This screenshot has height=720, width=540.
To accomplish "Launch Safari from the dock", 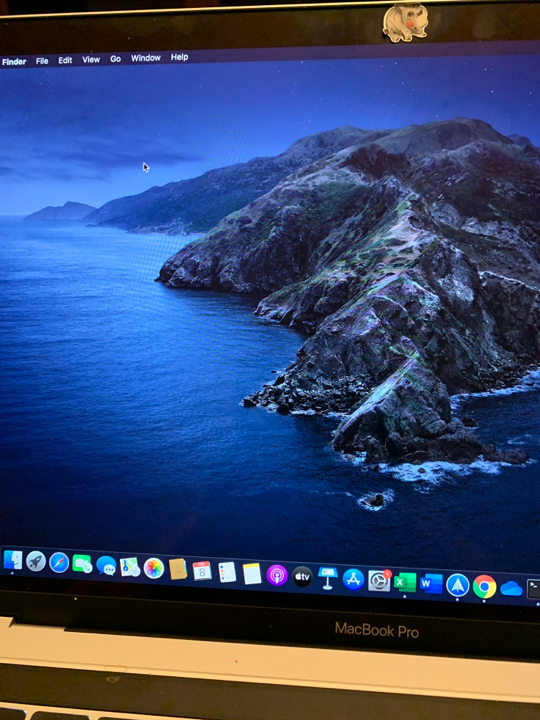I will 59,563.
